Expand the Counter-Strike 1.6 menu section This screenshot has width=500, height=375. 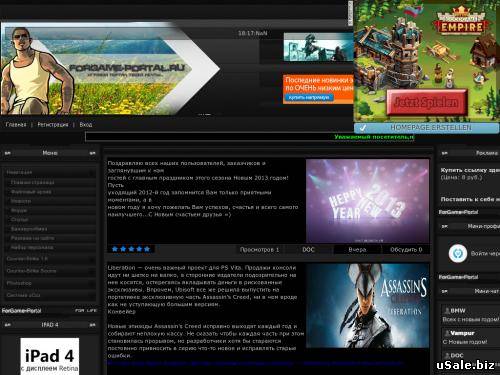pos(49,259)
